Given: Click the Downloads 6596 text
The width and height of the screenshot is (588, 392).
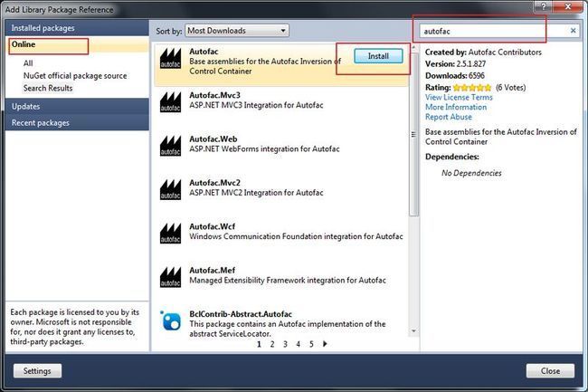Looking at the screenshot, I should [455, 76].
